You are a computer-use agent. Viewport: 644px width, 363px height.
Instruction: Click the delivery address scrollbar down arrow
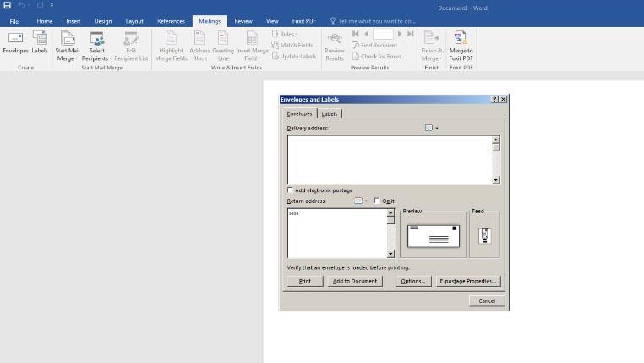tap(496, 180)
